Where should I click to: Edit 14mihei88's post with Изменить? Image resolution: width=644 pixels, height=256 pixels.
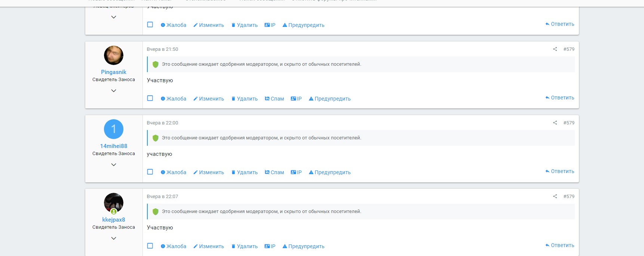coord(209,172)
